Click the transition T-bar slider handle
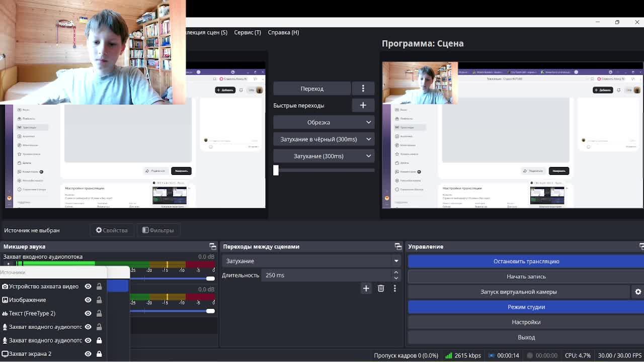The width and height of the screenshot is (644, 362). (276, 170)
